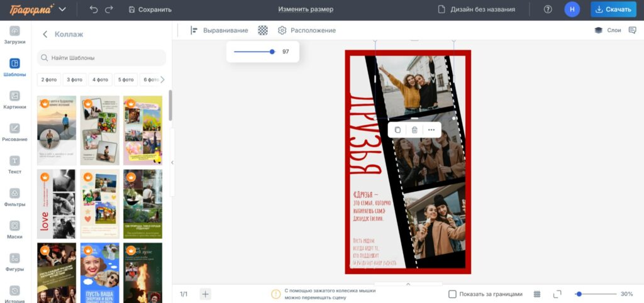The width and height of the screenshot is (644, 303).
Task: Click the search magnifier icon
Action: 45,58
